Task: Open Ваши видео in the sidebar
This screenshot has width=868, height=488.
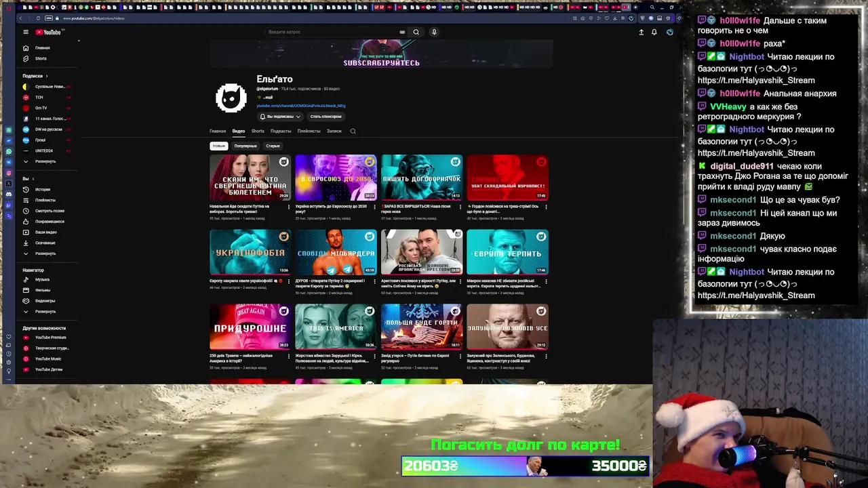Action: point(46,232)
